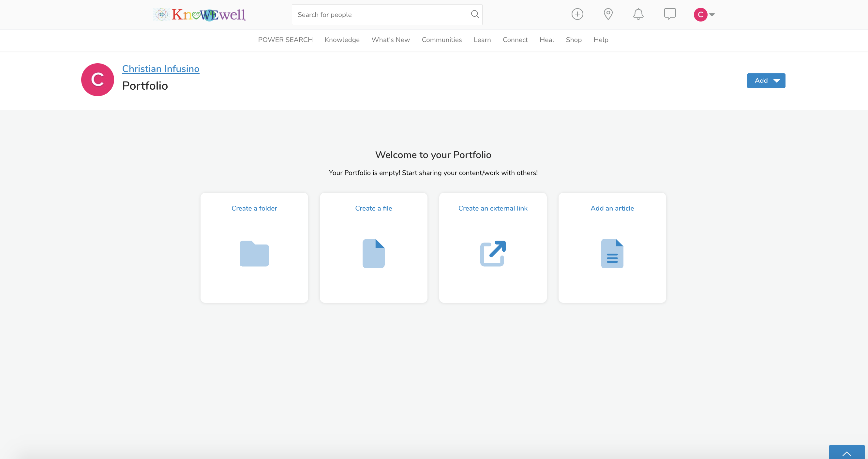Focus the Search for people field
Screen dimensions: 868x459
[387, 14]
